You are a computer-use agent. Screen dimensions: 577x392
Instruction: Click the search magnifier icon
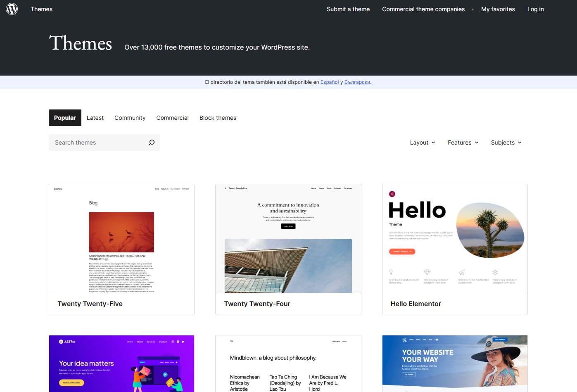click(x=152, y=143)
